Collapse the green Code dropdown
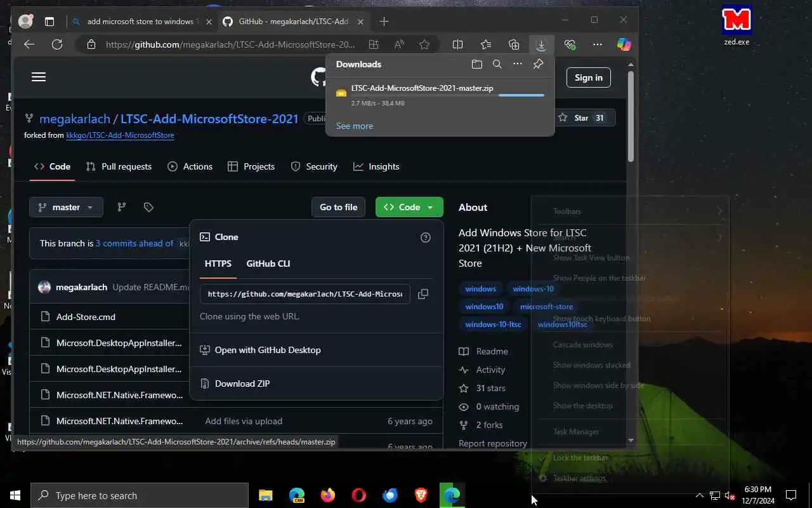 pyautogui.click(x=409, y=207)
